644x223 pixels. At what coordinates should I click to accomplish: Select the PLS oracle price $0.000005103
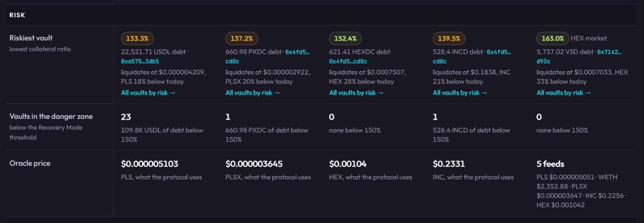tap(150, 164)
